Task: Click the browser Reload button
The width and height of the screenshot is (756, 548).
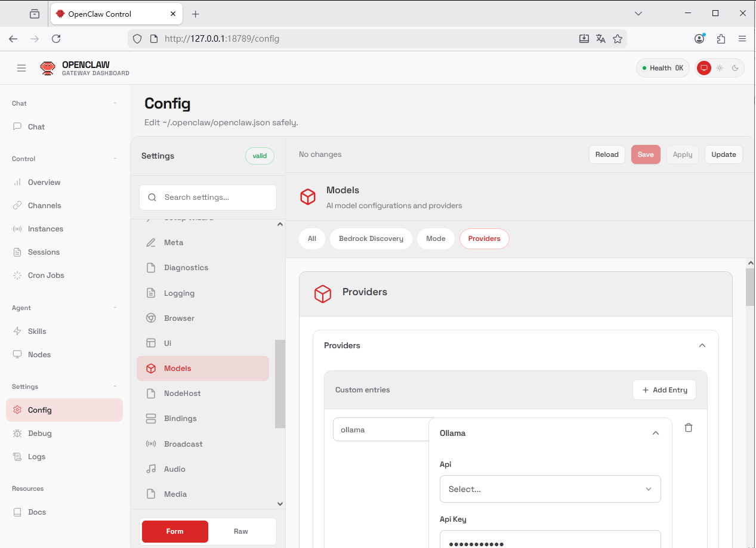Action: pos(56,39)
